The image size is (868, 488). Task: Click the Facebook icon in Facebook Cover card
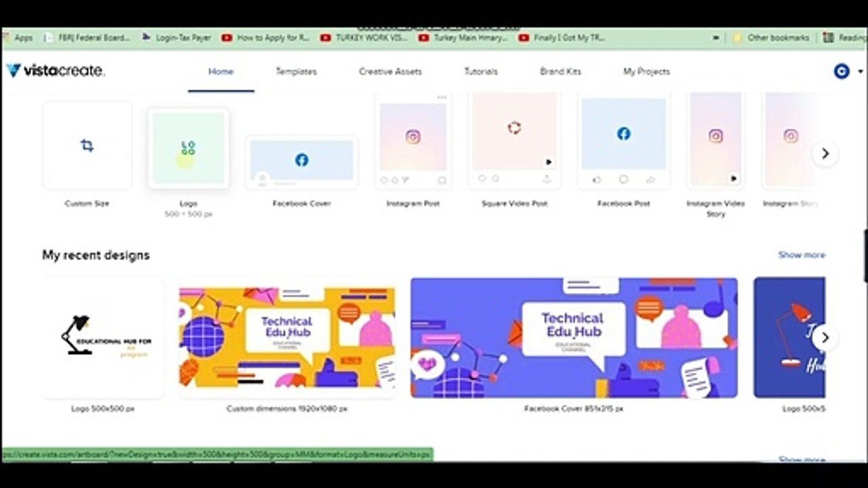302,160
